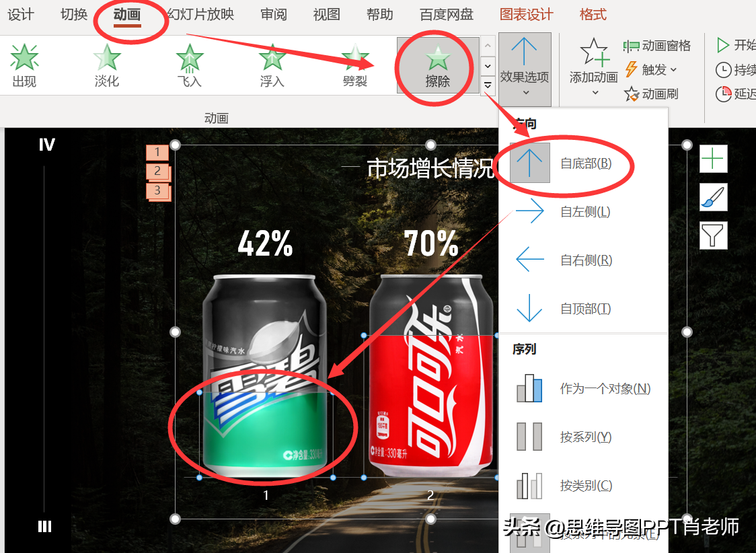Activate the 动画刷 animation painter
Screen dimensions: 756x553
651,94
